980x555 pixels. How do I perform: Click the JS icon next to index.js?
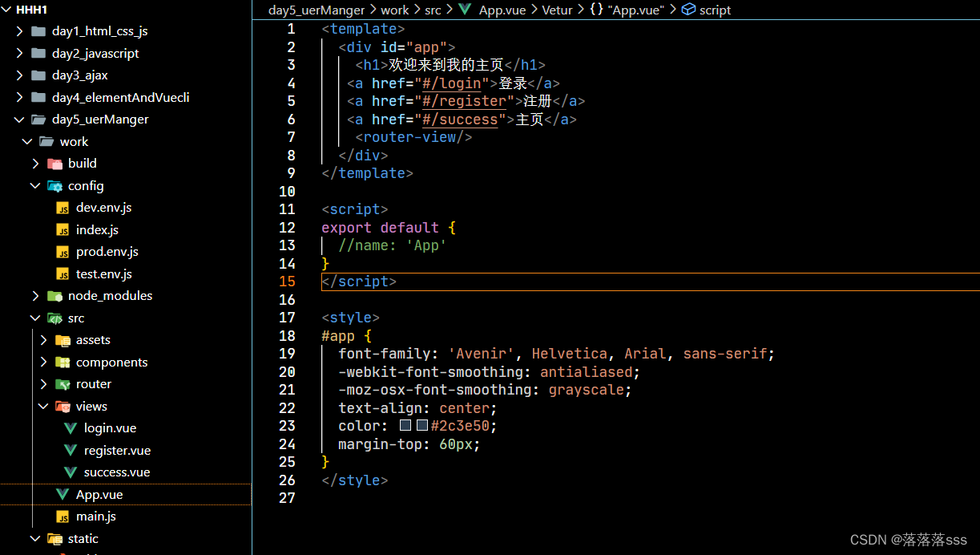click(63, 229)
